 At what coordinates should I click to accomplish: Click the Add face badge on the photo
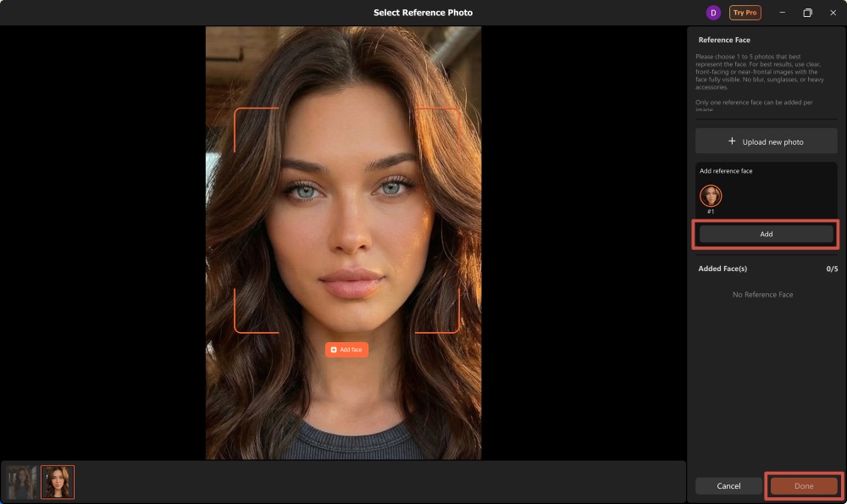346,349
